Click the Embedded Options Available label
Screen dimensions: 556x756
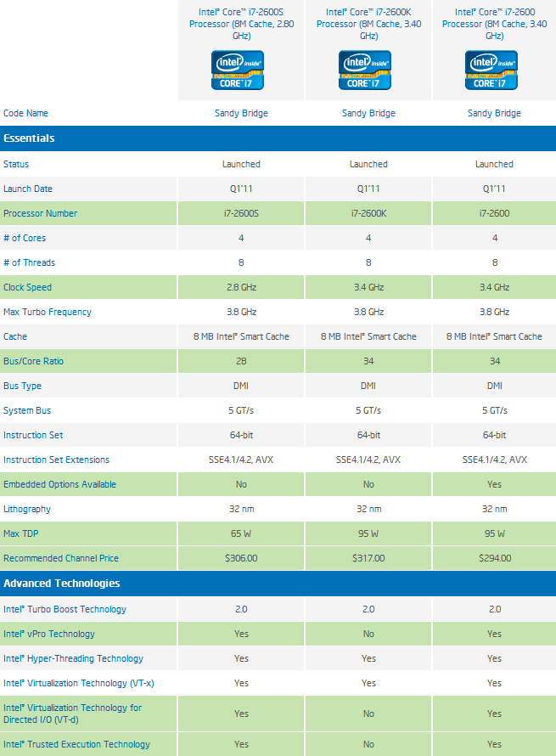[x=59, y=484]
